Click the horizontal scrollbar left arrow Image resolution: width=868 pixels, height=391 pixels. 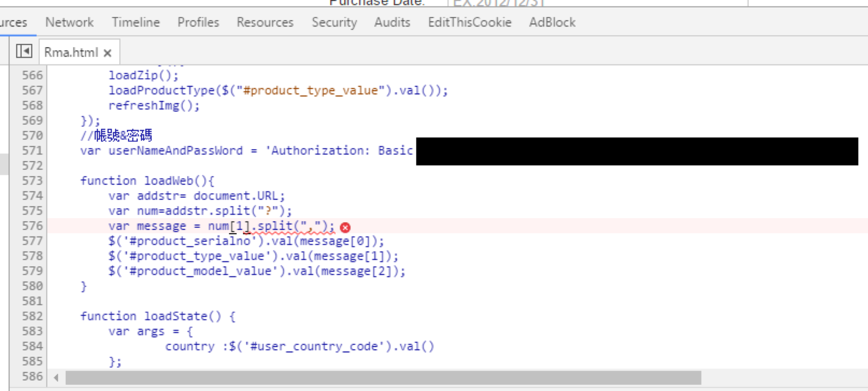[x=56, y=377]
